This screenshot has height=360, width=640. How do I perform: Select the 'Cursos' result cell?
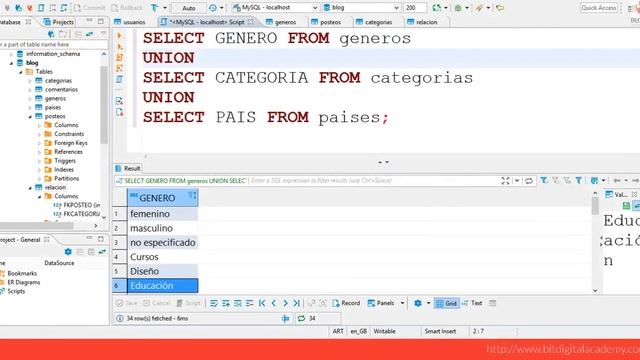163,257
